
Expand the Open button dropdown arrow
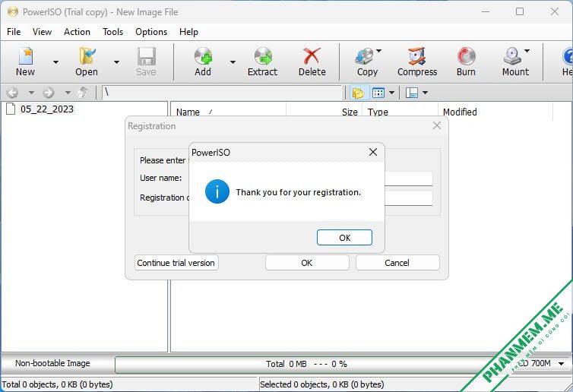[x=116, y=62]
